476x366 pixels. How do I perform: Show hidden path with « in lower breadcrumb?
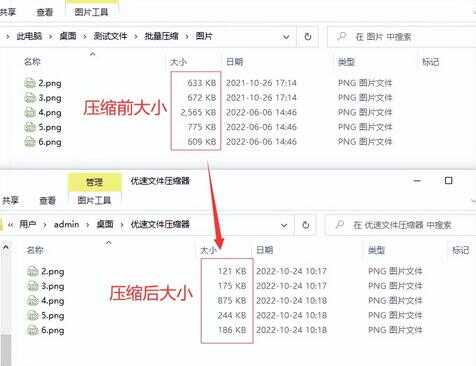coord(10,225)
